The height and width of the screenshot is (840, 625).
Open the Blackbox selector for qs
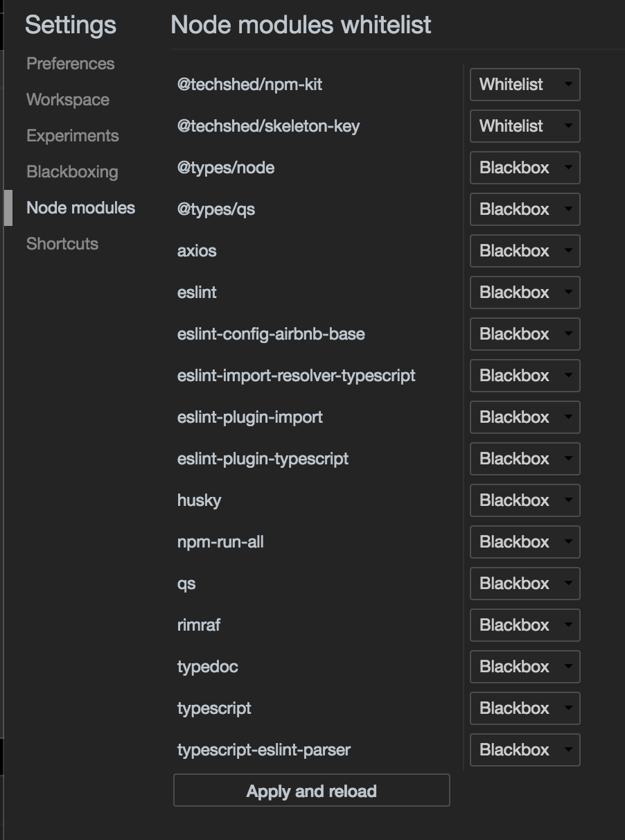click(525, 584)
